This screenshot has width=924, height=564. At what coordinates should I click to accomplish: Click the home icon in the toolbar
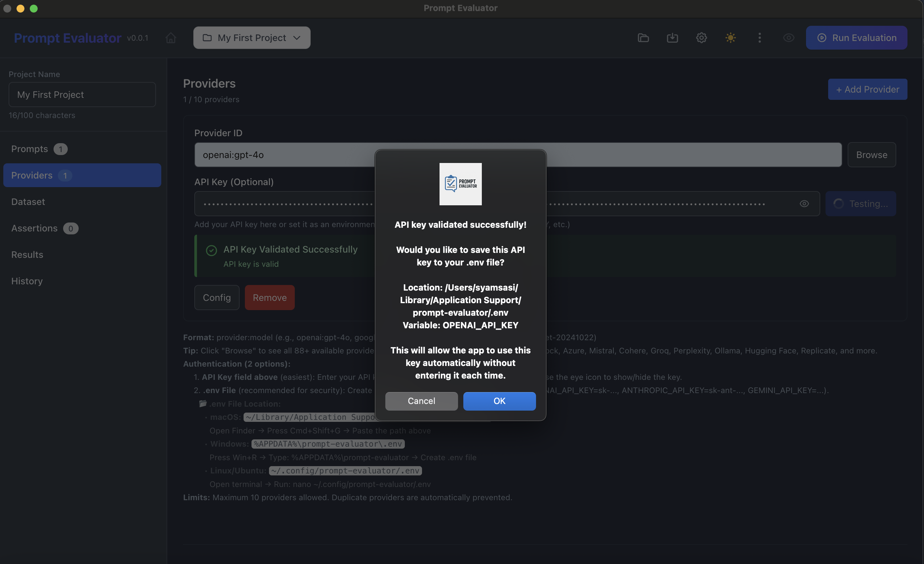click(x=171, y=38)
